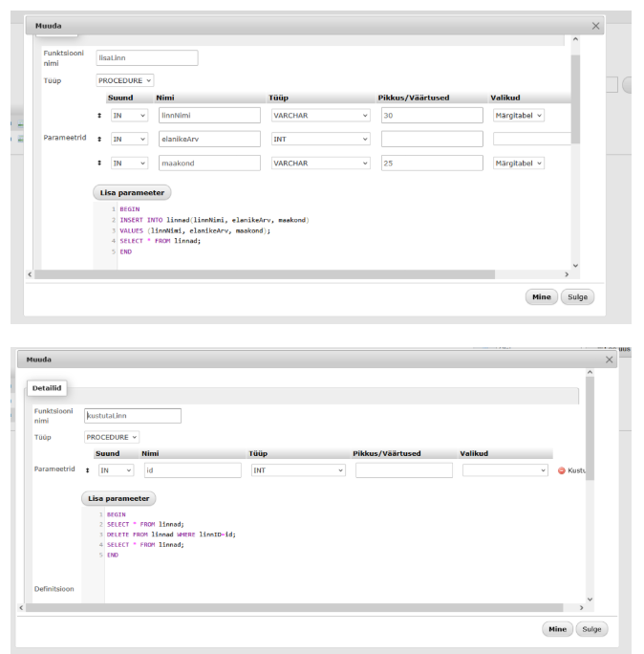
Task: Open the VARCHAR type dropdown for maakond
Action: point(319,163)
